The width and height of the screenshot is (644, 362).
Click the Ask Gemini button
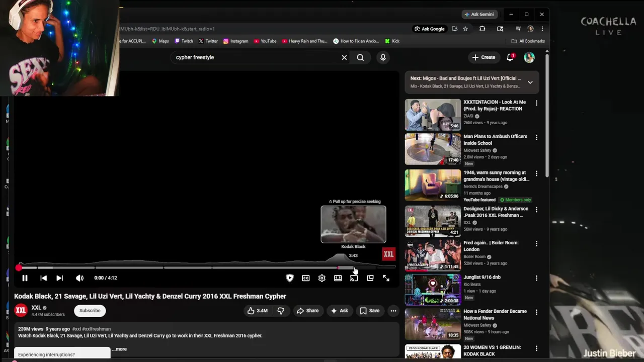[479, 14]
